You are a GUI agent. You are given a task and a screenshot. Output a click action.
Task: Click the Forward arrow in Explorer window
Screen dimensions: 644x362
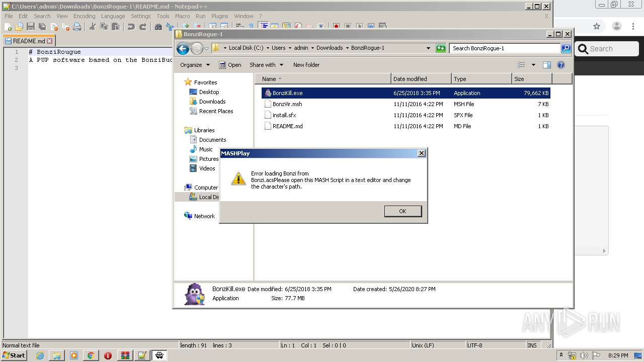click(197, 48)
